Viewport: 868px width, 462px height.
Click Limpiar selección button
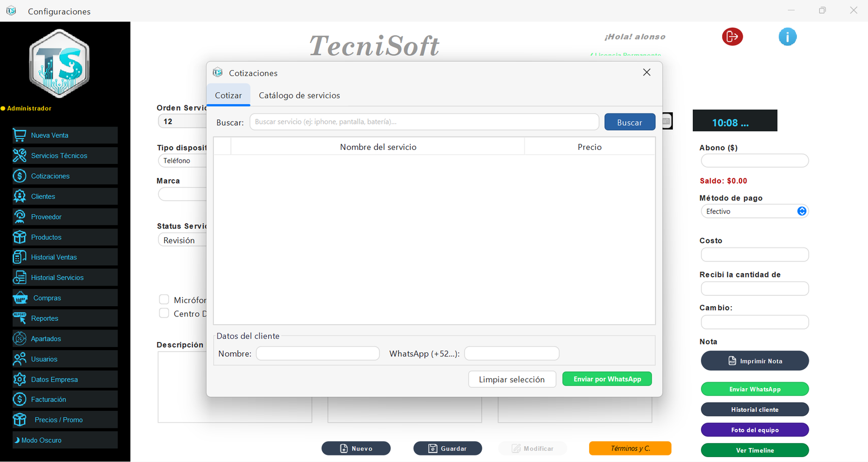pyautogui.click(x=512, y=379)
